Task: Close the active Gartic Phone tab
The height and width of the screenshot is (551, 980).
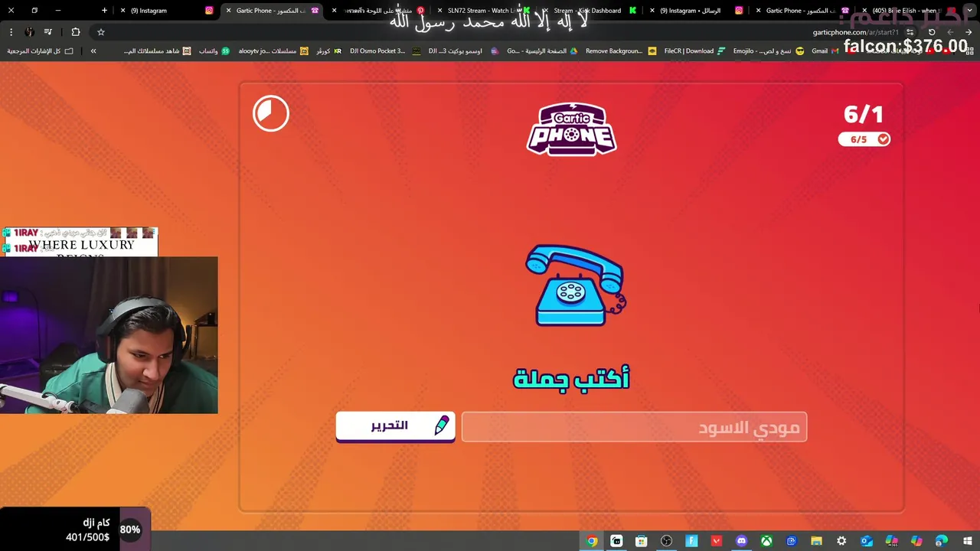Action: tap(228, 11)
